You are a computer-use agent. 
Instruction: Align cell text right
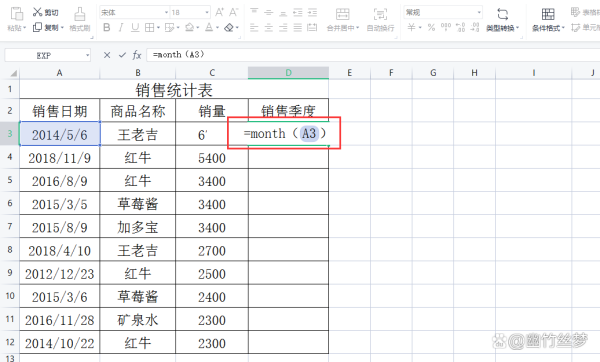pos(283,28)
